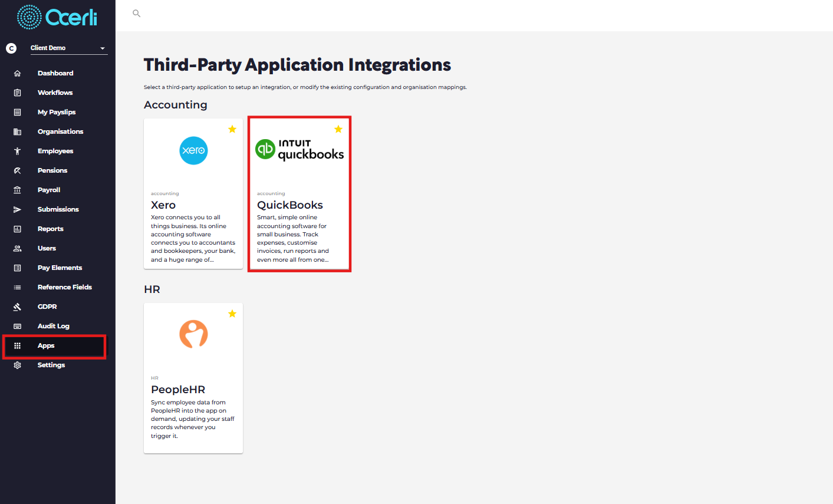The image size is (833, 504).
Task: Click the Xero card description text
Action: 193,239
